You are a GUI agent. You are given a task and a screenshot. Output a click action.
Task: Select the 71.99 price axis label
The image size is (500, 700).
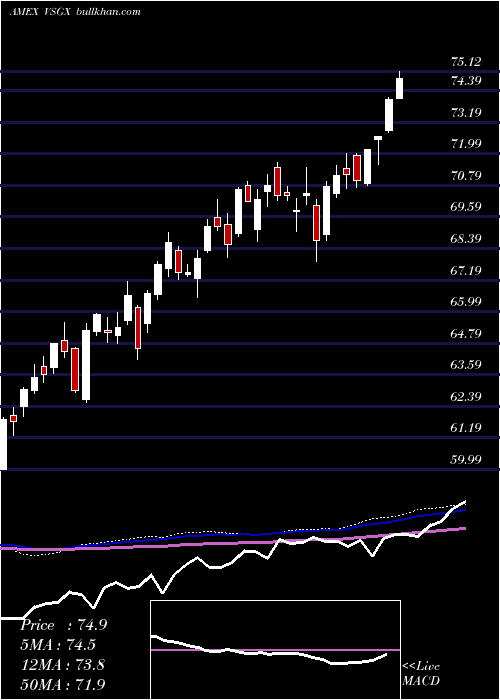pos(466,144)
